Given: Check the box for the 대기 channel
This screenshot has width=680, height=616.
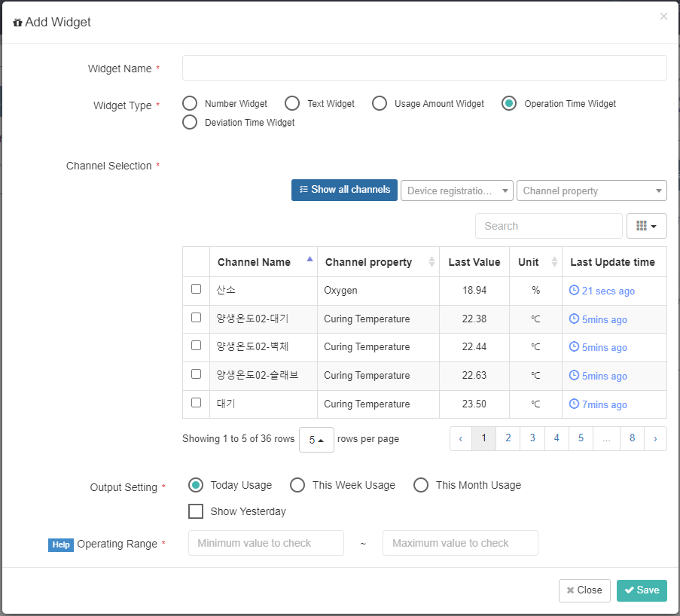Looking at the screenshot, I should tap(196, 403).
